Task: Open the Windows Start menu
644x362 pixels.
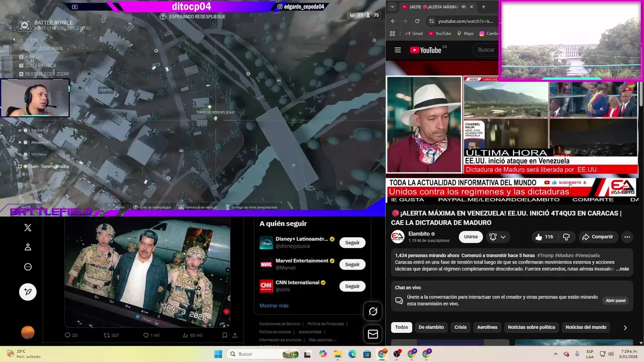Action: point(218,354)
